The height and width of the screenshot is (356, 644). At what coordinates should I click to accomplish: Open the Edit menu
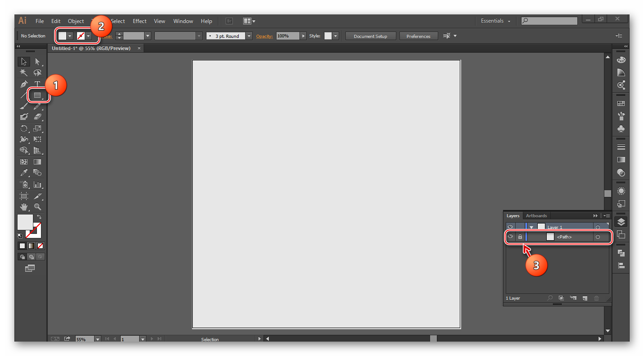click(x=56, y=21)
